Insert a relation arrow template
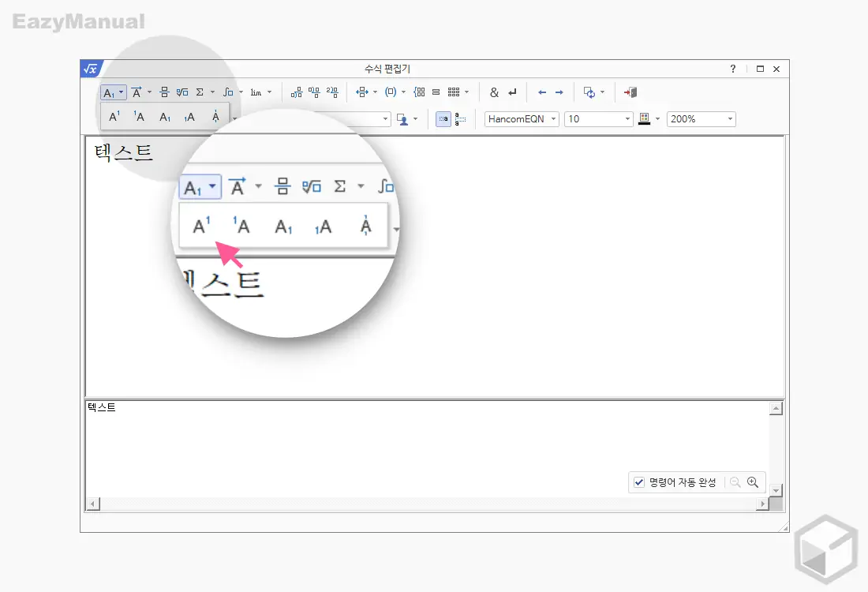The image size is (868, 592). click(x=362, y=92)
